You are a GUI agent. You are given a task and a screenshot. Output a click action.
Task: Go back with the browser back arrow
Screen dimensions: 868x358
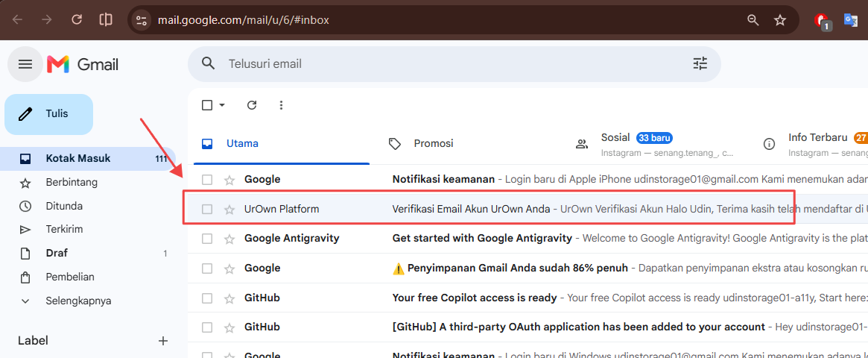coord(18,20)
